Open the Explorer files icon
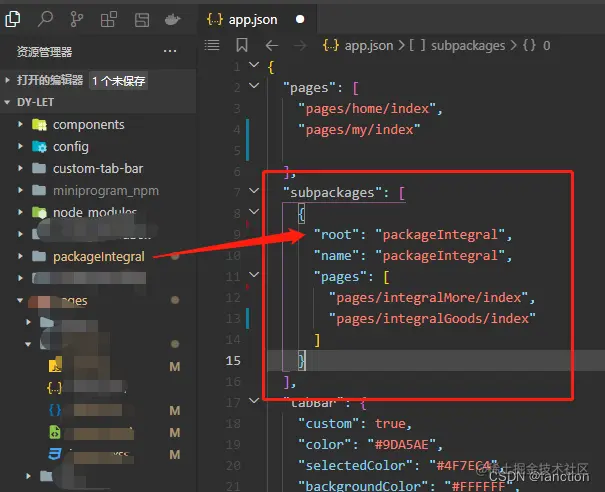 pyautogui.click(x=13, y=19)
